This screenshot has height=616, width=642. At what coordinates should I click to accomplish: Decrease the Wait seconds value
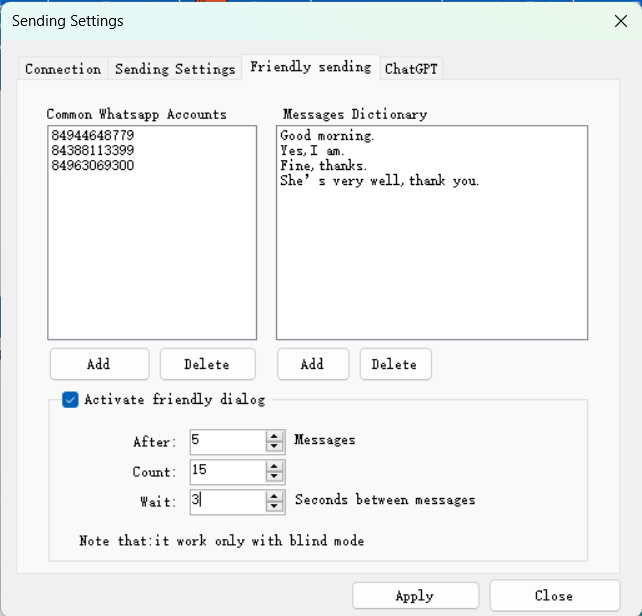pyautogui.click(x=275, y=507)
